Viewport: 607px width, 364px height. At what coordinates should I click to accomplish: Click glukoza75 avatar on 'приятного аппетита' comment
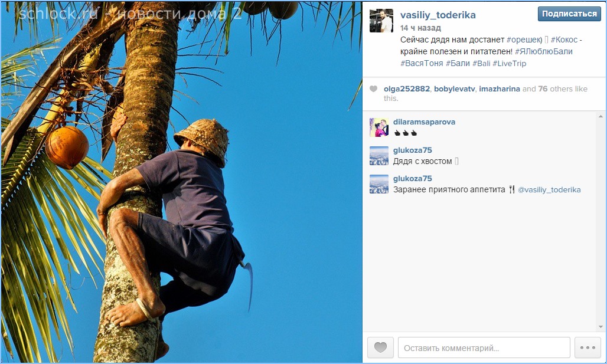click(379, 184)
